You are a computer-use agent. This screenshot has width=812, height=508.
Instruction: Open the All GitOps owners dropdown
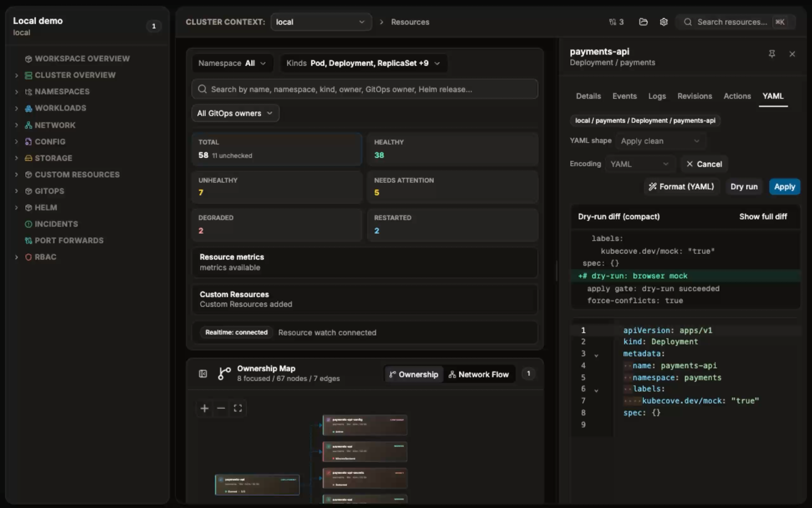(x=235, y=113)
